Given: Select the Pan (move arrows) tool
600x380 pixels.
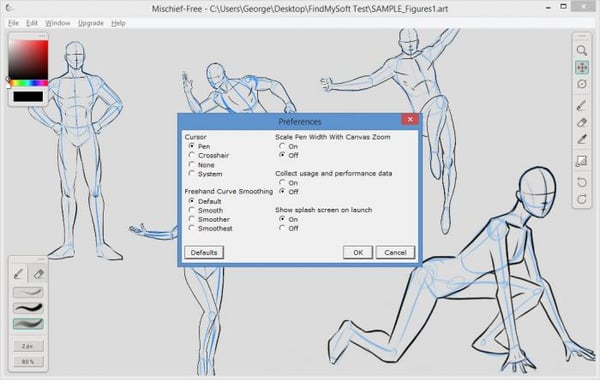Looking at the screenshot, I should [582, 68].
